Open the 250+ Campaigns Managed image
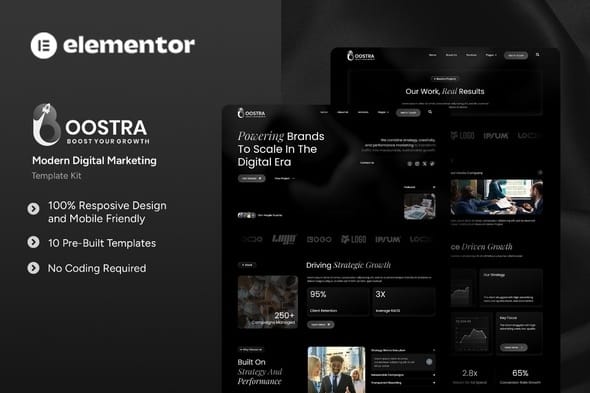Image resolution: width=590 pixels, height=393 pixels. [x=268, y=302]
